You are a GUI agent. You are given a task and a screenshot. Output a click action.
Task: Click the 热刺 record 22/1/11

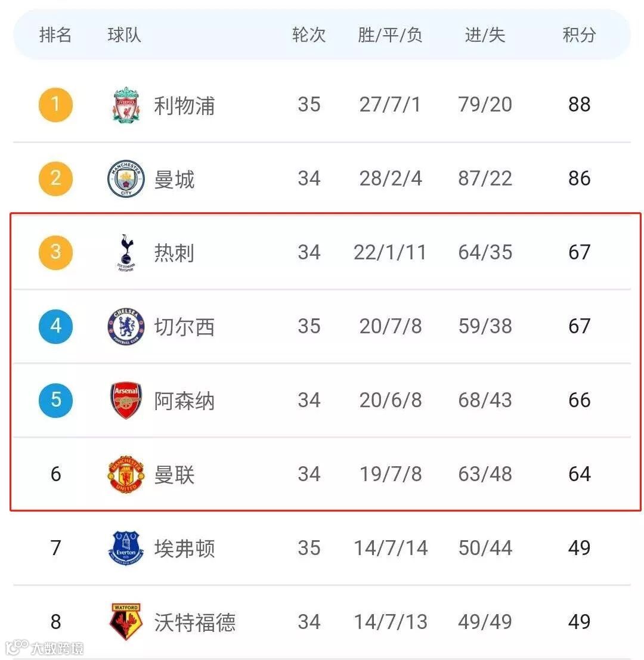tap(390, 253)
